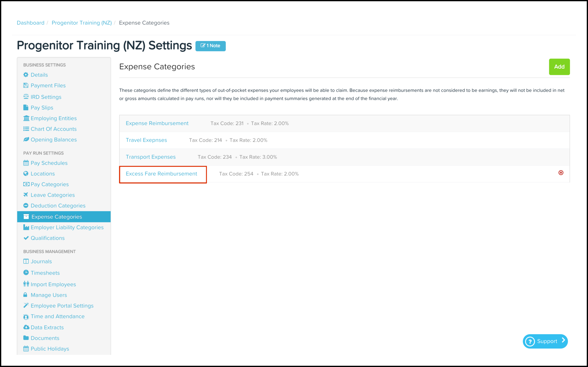Viewport: 588px width, 367px height.
Task: Click the Payment Files save icon
Action: tap(26, 85)
